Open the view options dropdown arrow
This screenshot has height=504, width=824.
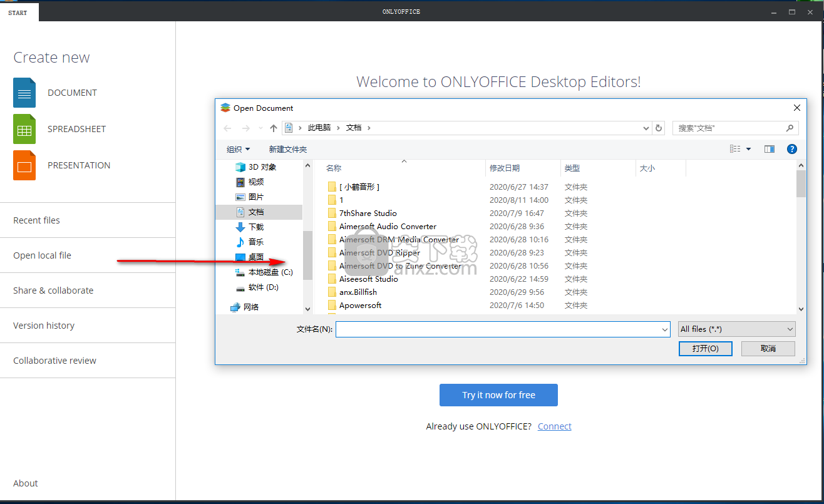point(748,149)
